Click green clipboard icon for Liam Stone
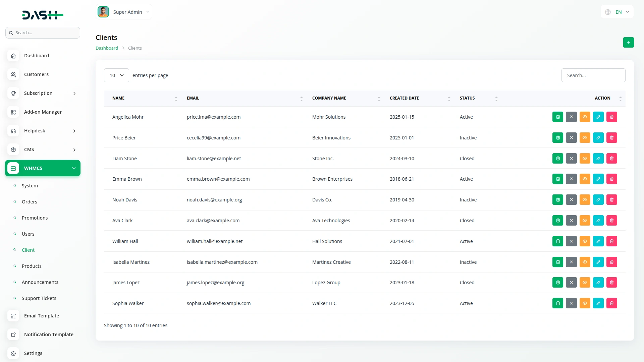 tap(557, 159)
